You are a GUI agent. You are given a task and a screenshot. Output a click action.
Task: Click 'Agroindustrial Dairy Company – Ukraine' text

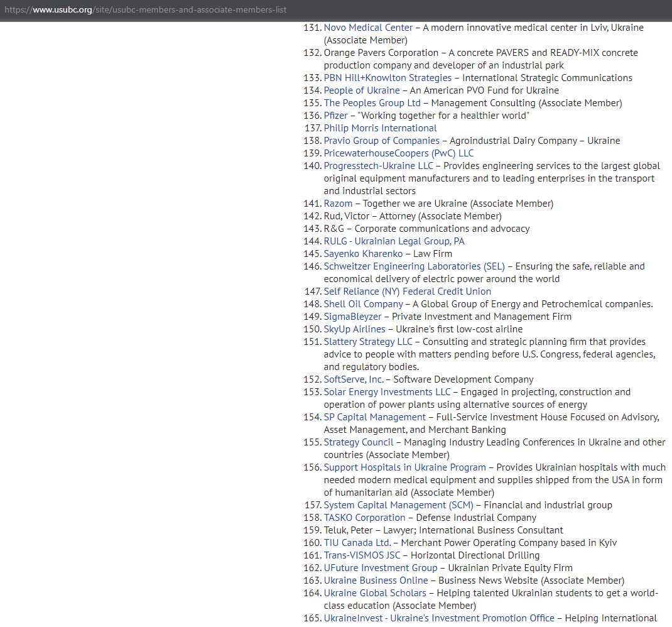tap(535, 141)
